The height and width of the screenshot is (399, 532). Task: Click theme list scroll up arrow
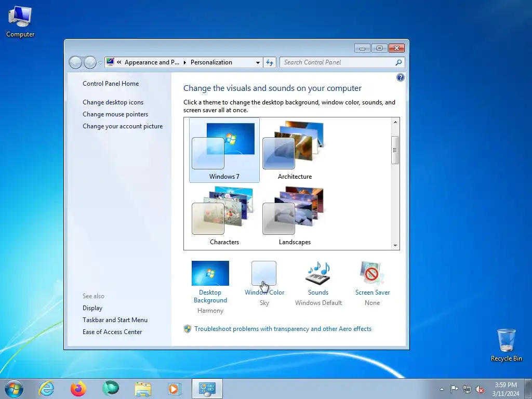coord(395,122)
